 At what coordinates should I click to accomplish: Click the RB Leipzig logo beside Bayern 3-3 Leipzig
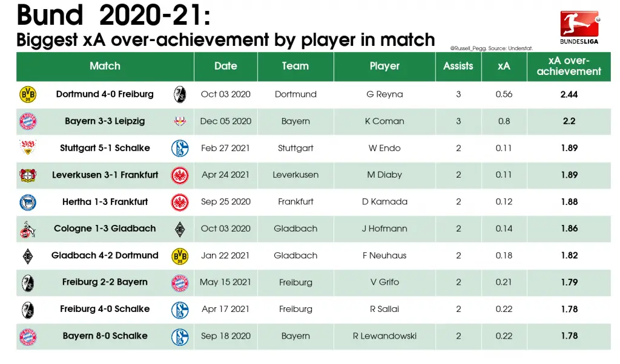(180, 121)
